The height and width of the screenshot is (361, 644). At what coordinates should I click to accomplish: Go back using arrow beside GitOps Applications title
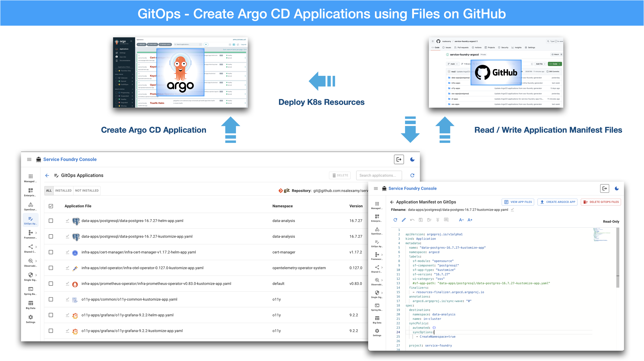coord(47,175)
